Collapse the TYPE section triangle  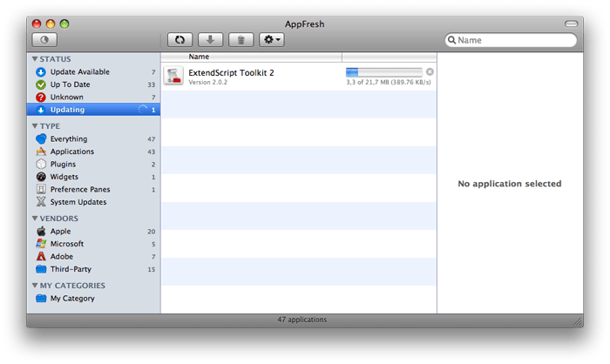35,126
